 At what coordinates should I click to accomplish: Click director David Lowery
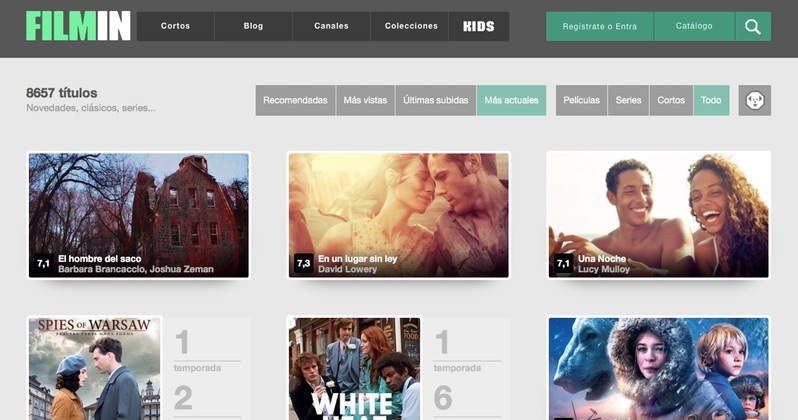pyautogui.click(x=348, y=269)
